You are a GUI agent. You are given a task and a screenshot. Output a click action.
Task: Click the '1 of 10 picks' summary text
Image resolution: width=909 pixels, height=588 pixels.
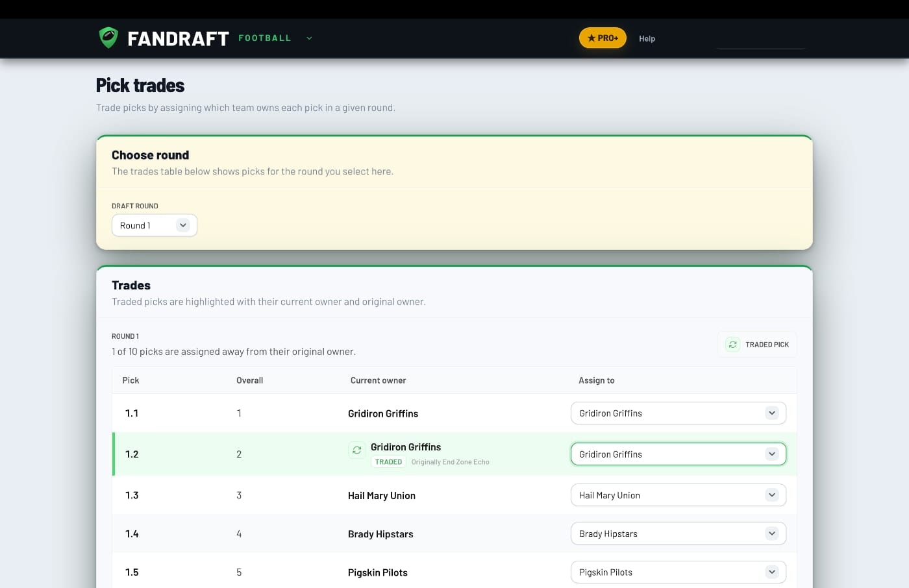(234, 352)
